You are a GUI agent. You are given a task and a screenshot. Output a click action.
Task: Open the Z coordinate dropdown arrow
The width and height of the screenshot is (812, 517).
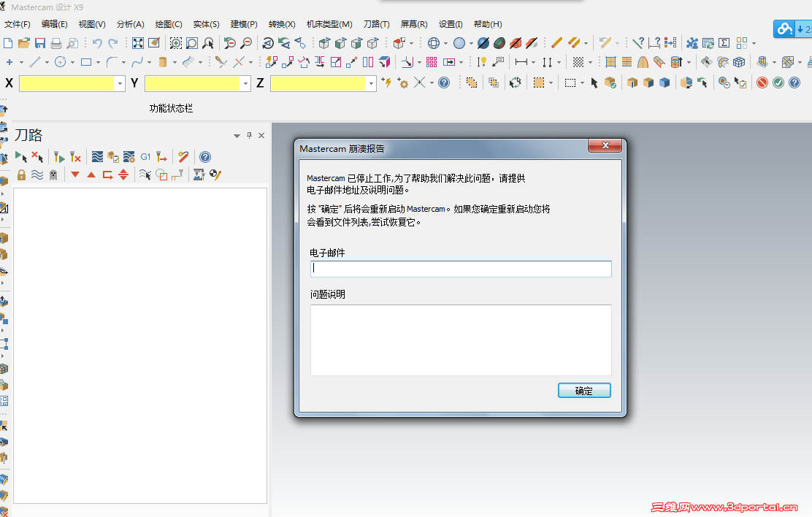click(371, 83)
